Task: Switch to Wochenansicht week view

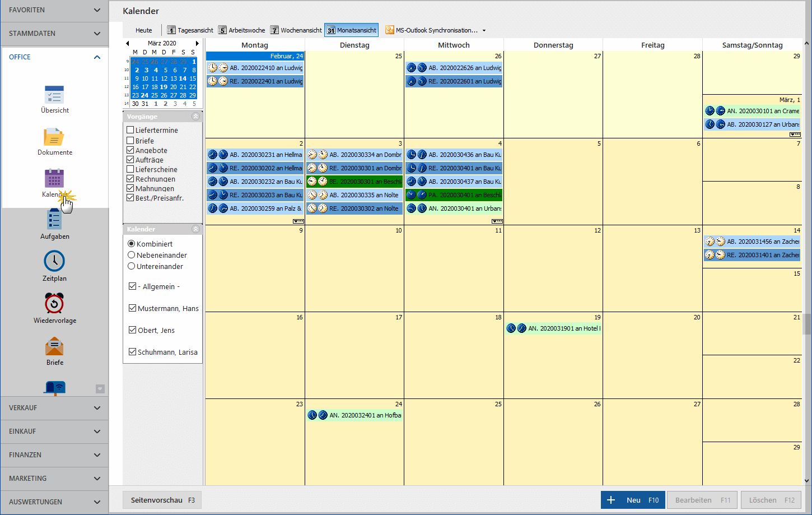Action: coord(296,30)
